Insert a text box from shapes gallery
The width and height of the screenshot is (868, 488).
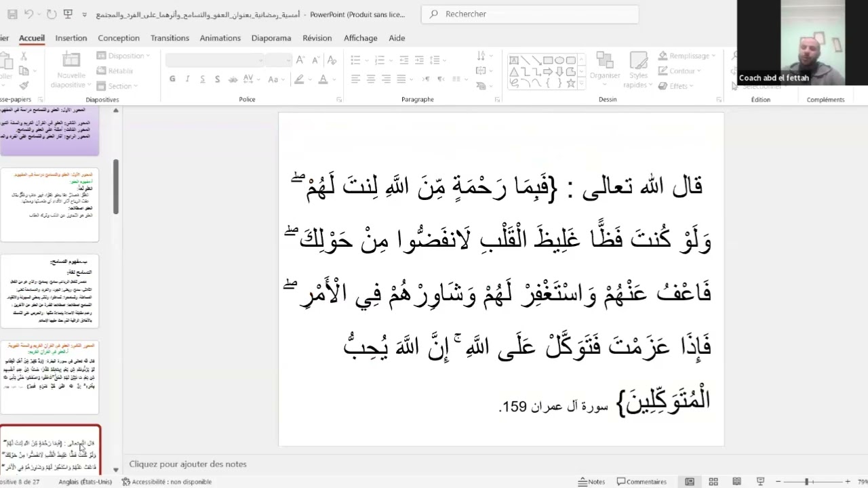coord(513,60)
